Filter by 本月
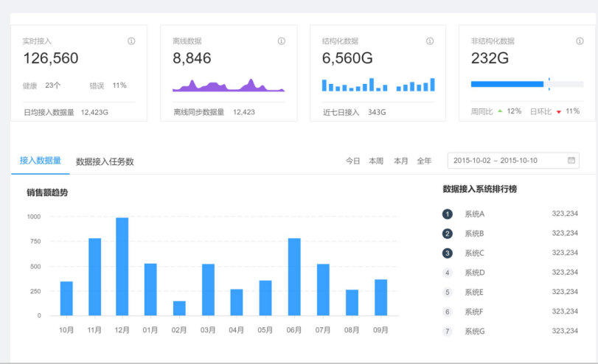 (401, 161)
